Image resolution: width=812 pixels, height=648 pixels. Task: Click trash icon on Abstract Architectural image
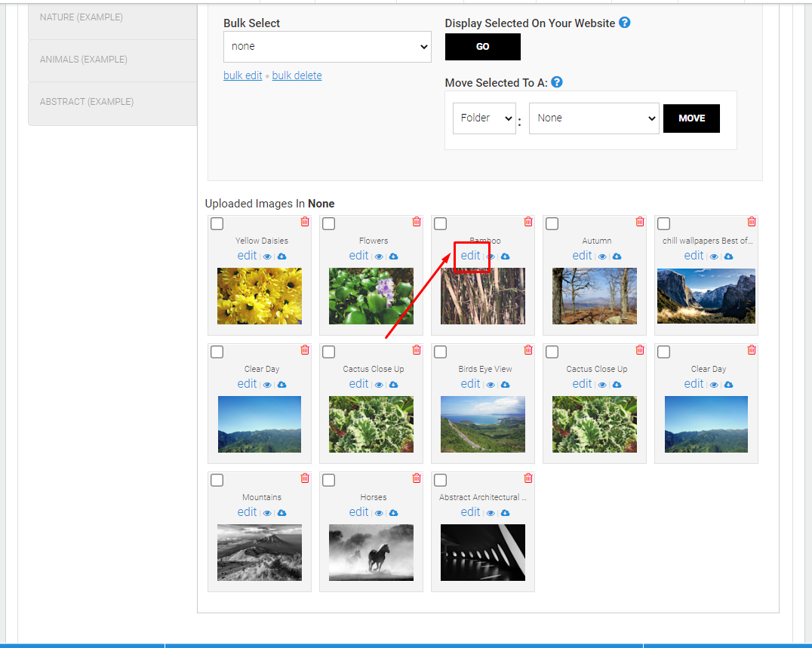(528, 478)
